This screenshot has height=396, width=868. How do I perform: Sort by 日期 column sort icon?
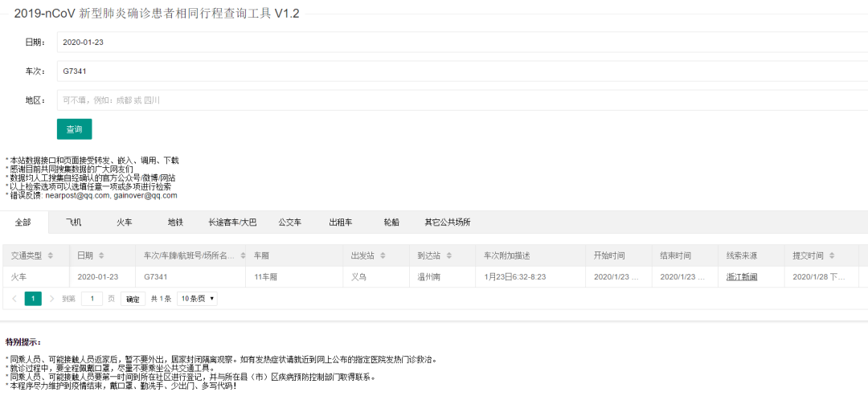point(101,255)
